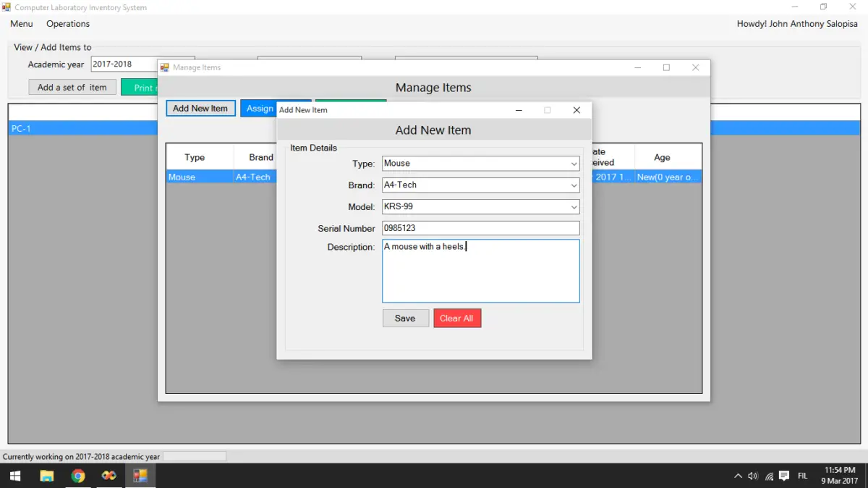Screen dimensions: 868x488
Task: Click the Manage Items window title bar icon
Action: (x=165, y=67)
